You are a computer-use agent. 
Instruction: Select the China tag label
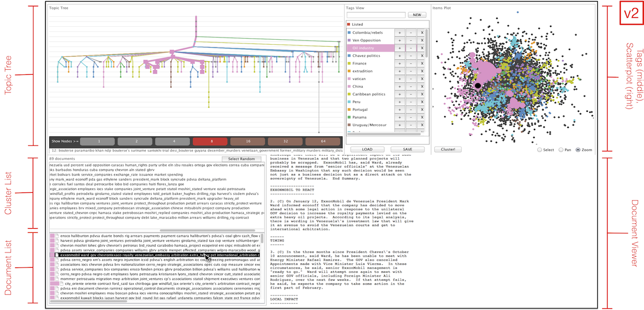click(x=358, y=86)
